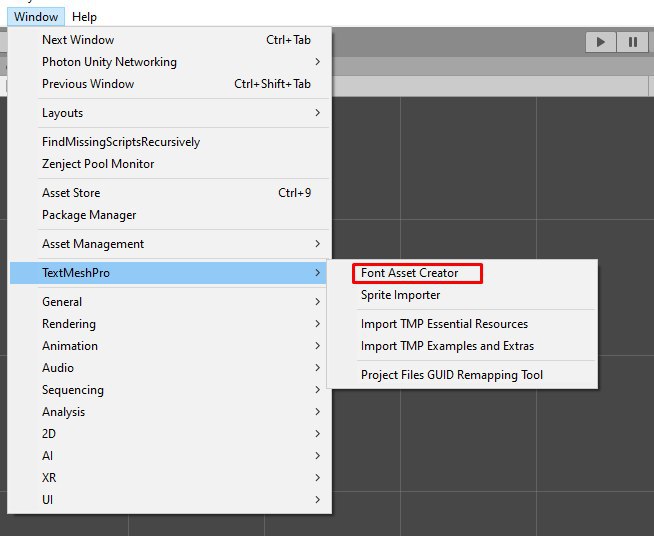Expand Photon Unity Networking submenu
The height and width of the screenshot is (536, 654).
(x=169, y=62)
